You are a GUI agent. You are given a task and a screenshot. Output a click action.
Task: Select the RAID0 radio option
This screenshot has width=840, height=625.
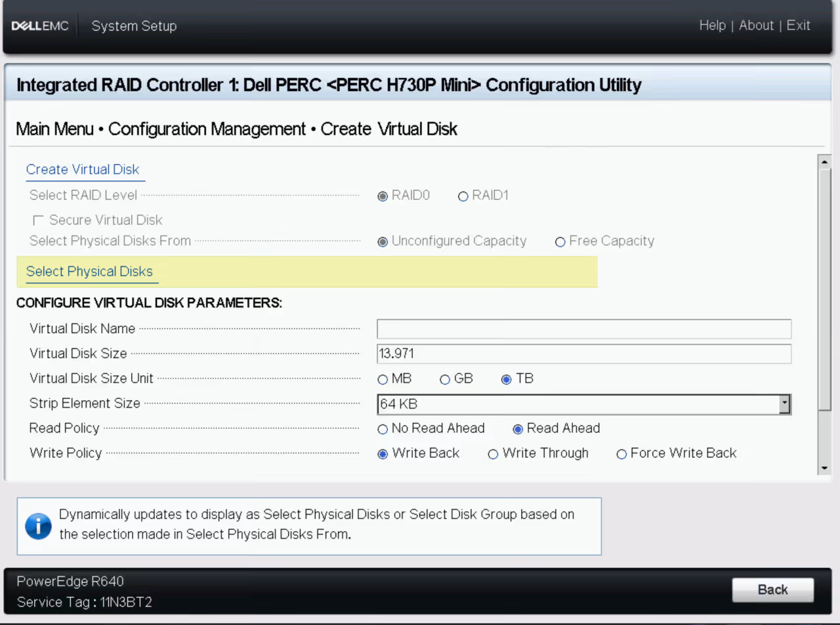click(x=383, y=196)
